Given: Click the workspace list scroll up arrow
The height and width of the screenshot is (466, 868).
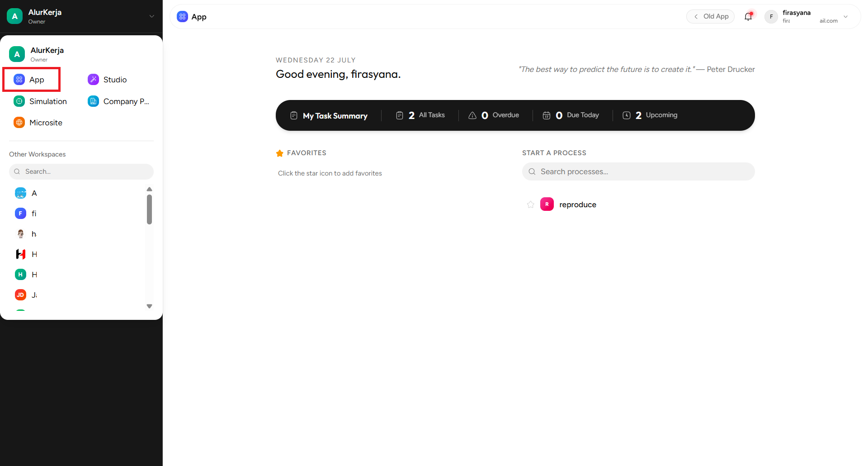Looking at the screenshot, I should [150, 189].
